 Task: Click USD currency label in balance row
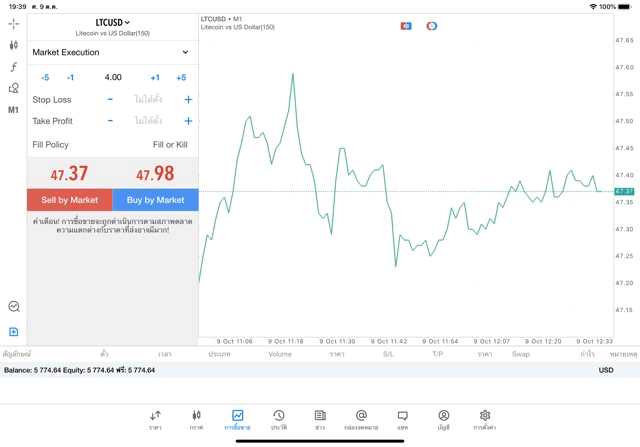(x=606, y=370)
